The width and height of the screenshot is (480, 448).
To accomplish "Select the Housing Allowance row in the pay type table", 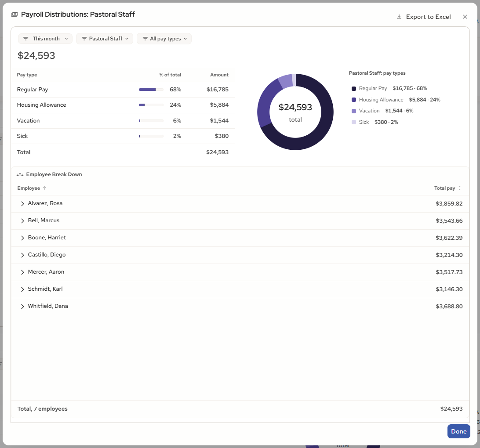I will (123, 105).
